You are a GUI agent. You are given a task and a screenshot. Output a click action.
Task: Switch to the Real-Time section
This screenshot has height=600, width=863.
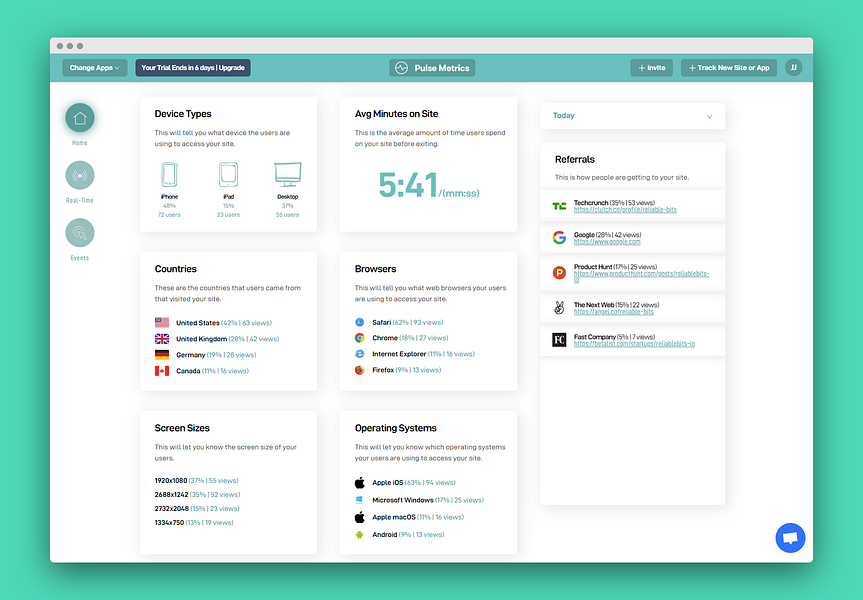tap(79, 176)
